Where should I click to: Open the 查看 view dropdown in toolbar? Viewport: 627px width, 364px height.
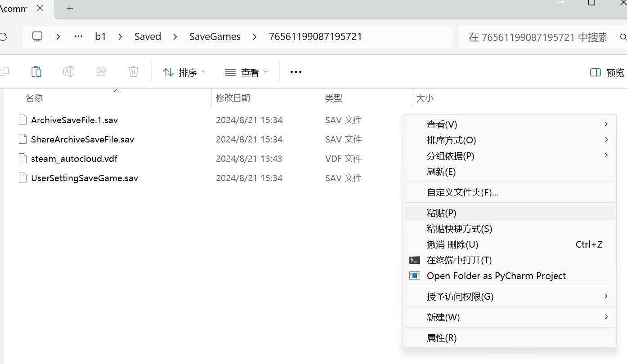coord(246,72)
